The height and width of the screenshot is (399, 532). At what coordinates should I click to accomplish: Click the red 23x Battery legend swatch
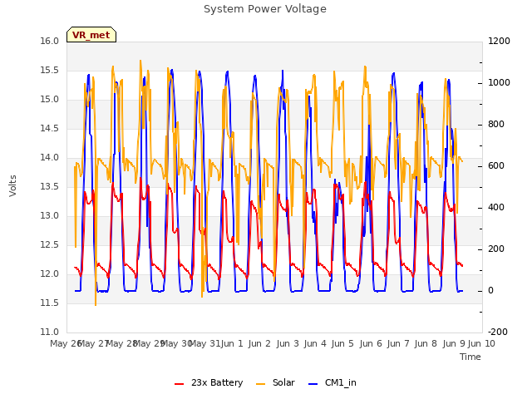(180, 383)
